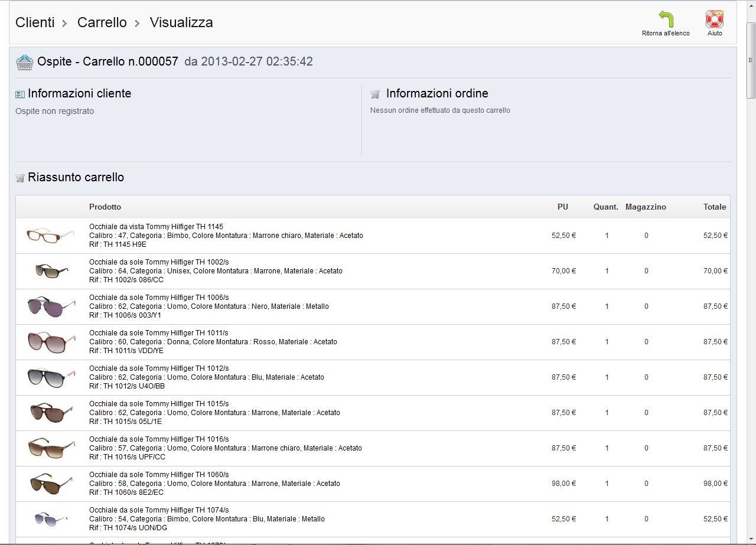Click the Quant. column header

pos(606,207)
